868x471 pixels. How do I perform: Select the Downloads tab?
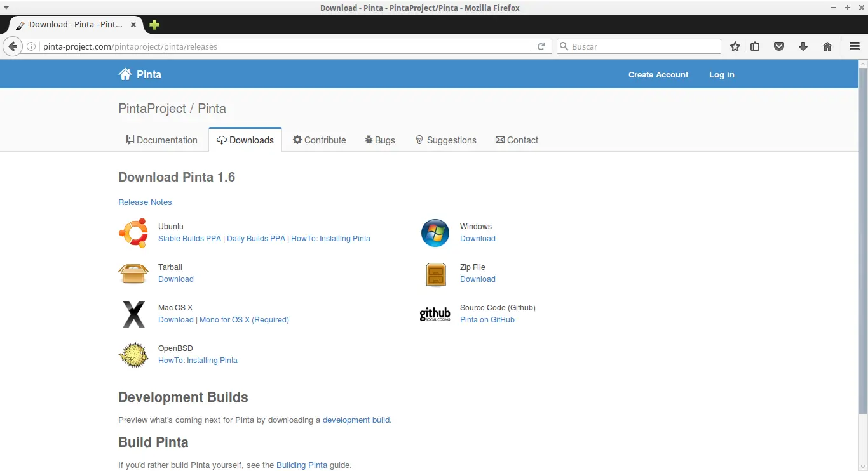point(245,140)
